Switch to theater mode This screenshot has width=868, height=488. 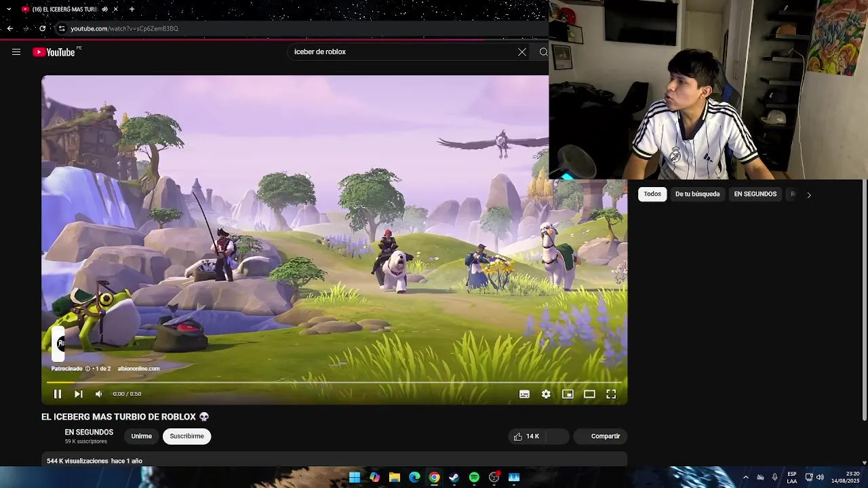click(x=589, y=394)
